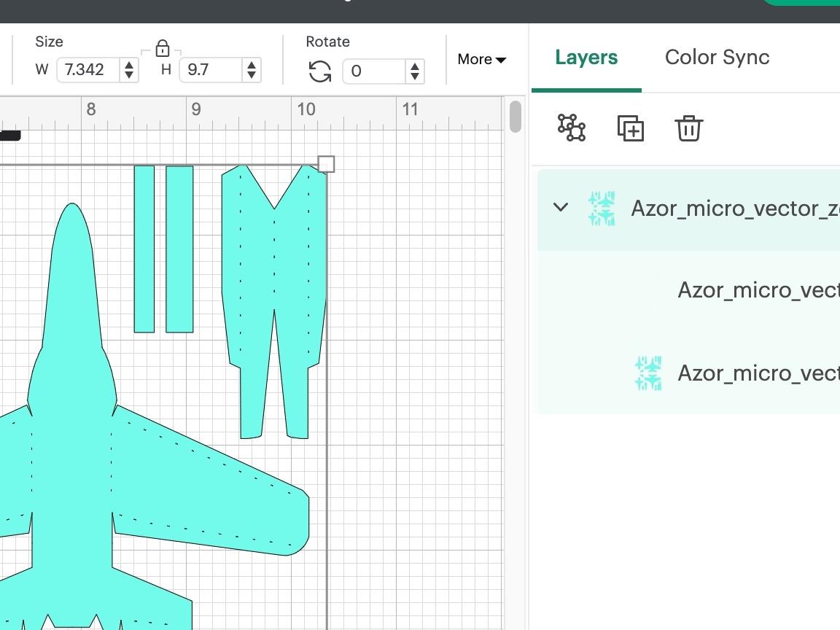Select the Group icon in Layers panel
The width and height of the screenshot is (840, 630).
pyautogui.click(x=571, y=128)
